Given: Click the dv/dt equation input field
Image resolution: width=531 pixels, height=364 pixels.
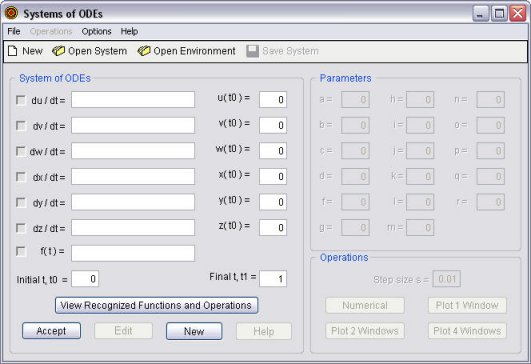Looking at the screenshot, I should 133,125.
